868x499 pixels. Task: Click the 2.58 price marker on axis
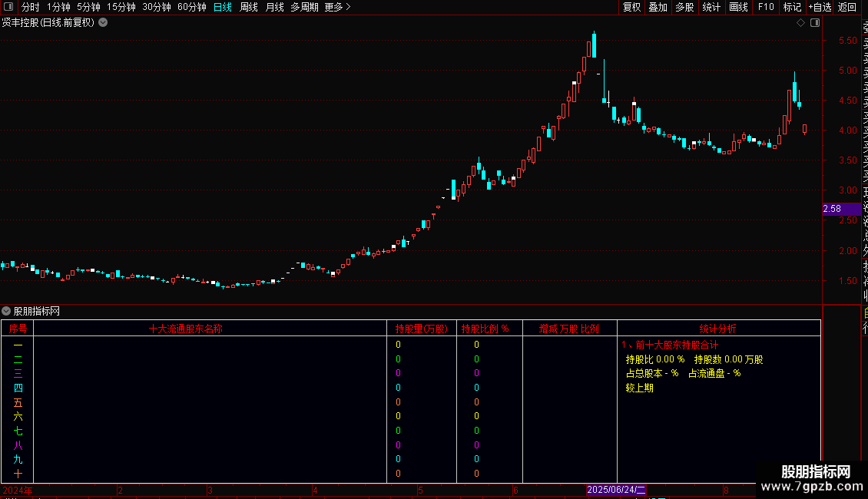point(841,209)
